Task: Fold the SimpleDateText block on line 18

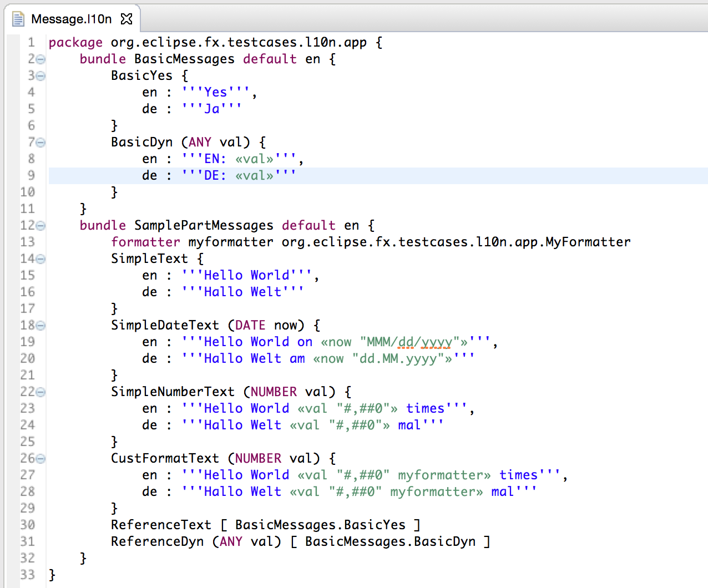Action: [41, 326]
